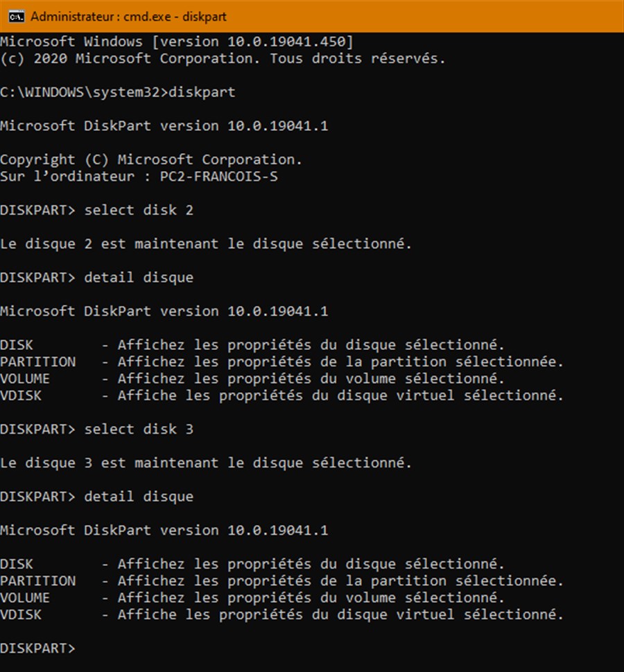This screenshot has width=624, height=672.
Task: Click the second 'detail disque' command
Action: click(x=139, y=496)
